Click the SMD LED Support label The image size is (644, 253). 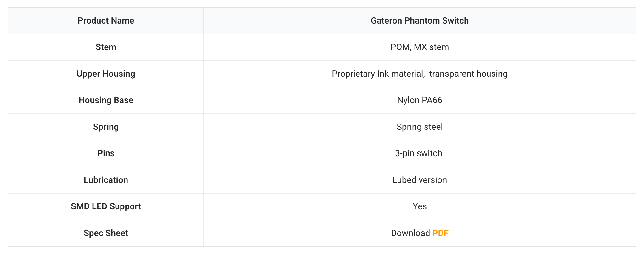pos(106,206)
